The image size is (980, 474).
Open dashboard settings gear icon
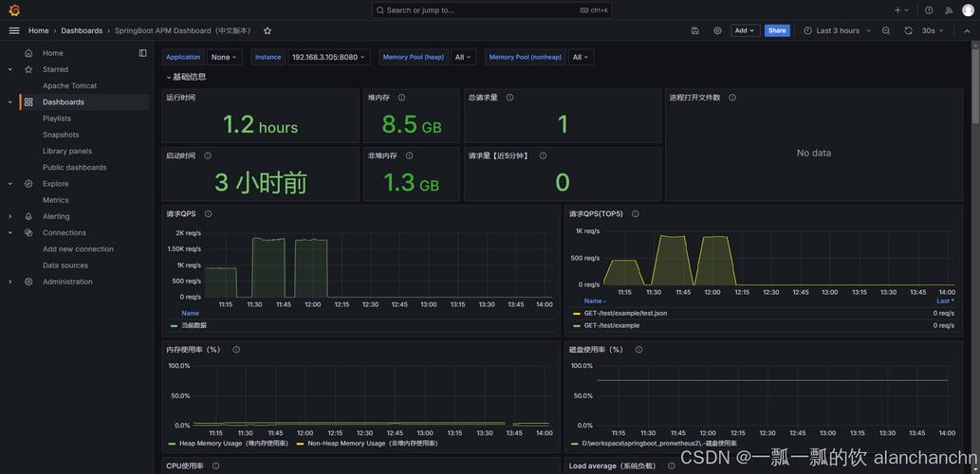tap(717, 30)
